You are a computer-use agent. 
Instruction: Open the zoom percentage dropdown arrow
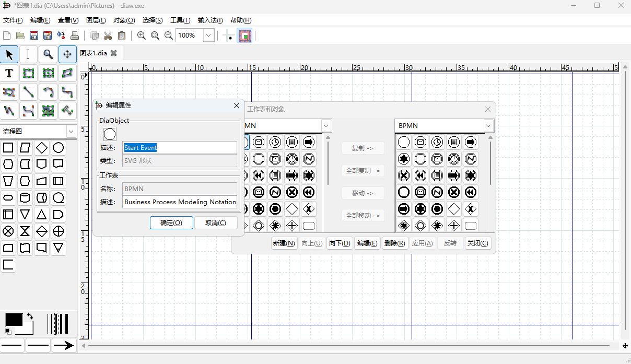tap(208, 36)
